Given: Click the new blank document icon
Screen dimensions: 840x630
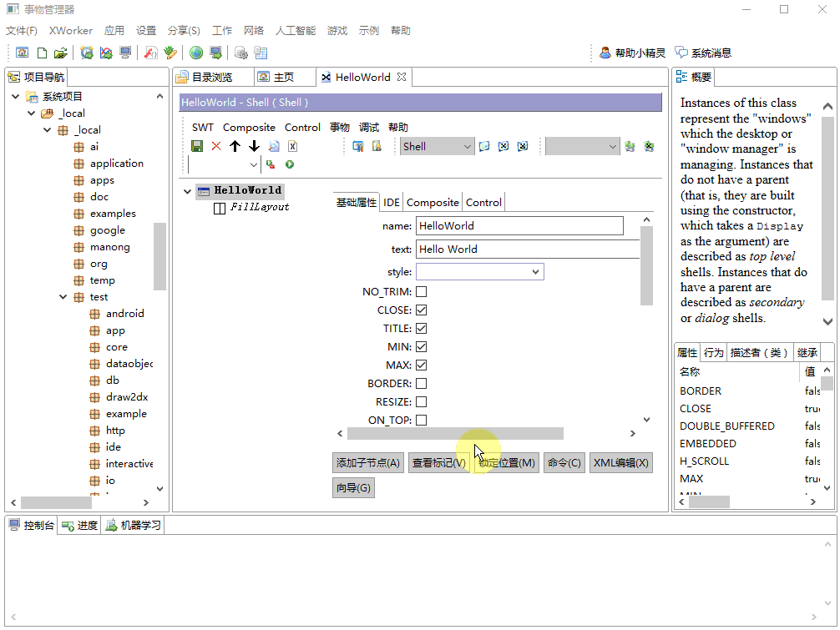Looking at the screenshot, I should pyautogui.click(x=42, y=53).
